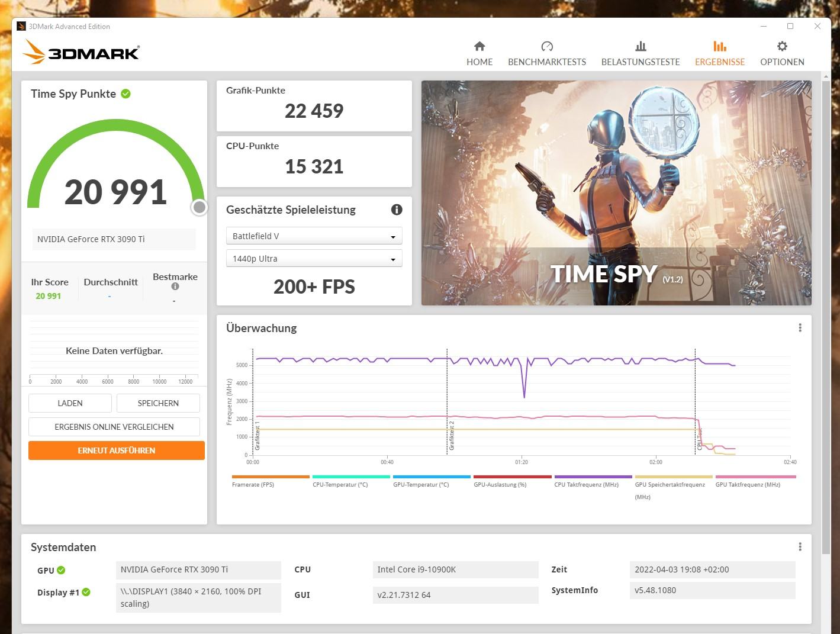Viewport: 840px width, 634px height.
Task: Click the 3DMark logo
Action: 81,52
